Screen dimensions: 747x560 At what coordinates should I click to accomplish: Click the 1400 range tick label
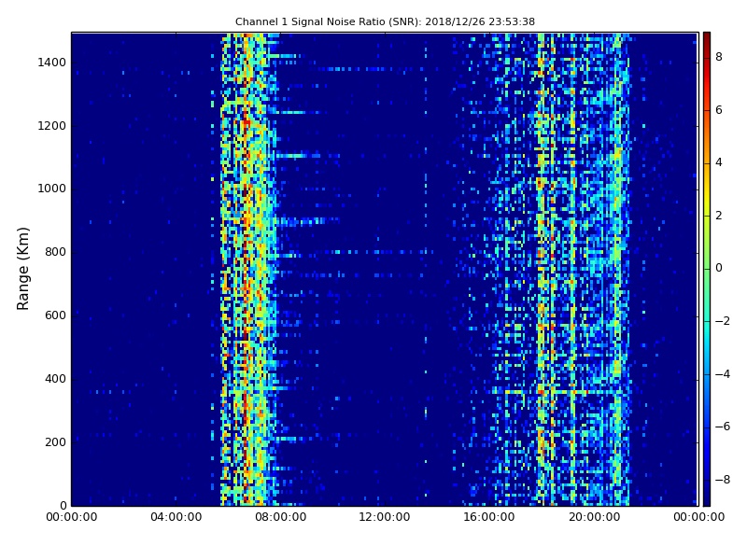(52, 63)
